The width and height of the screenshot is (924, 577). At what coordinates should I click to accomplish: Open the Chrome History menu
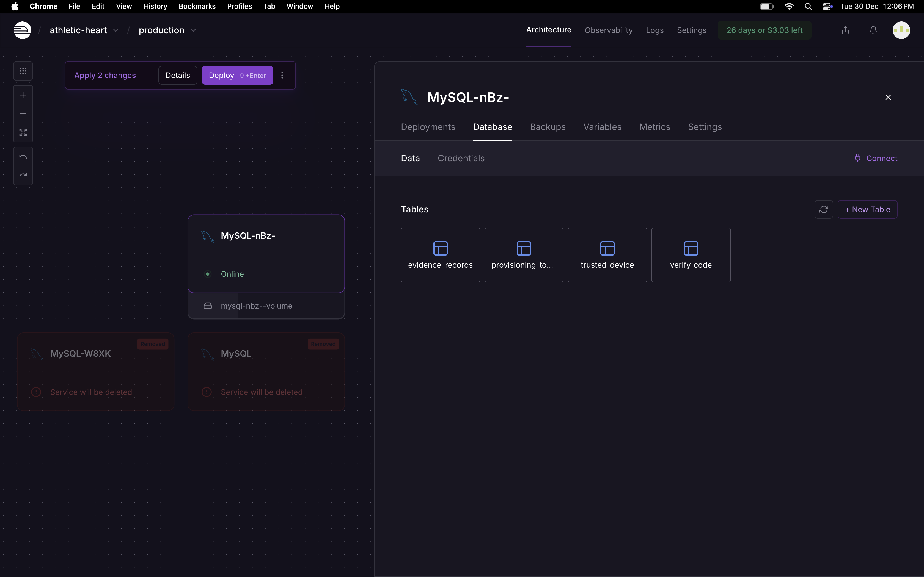tap(155, 7)
